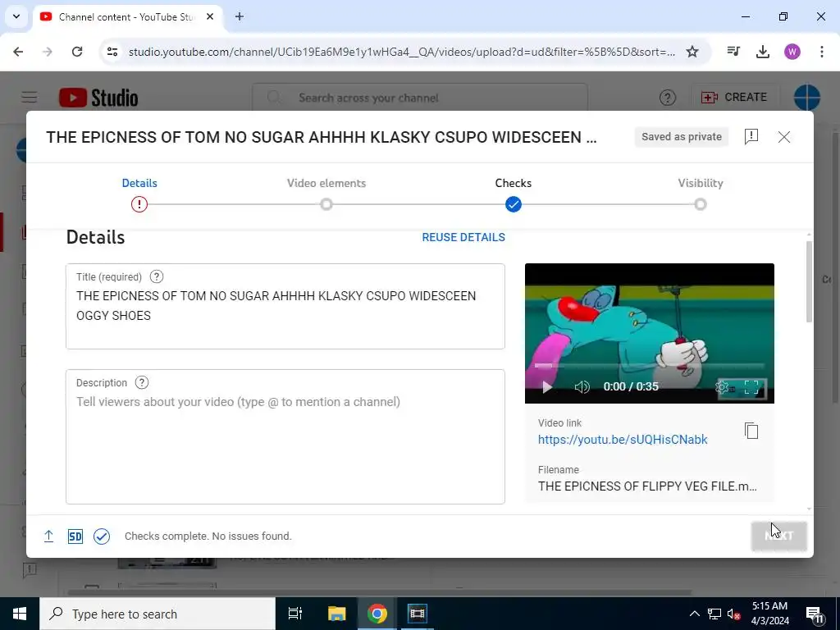Open the youtu.be video link

623,440
